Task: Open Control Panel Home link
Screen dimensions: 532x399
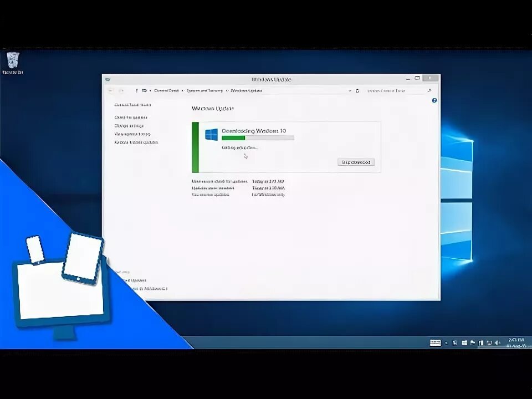Action: [132, 105]
